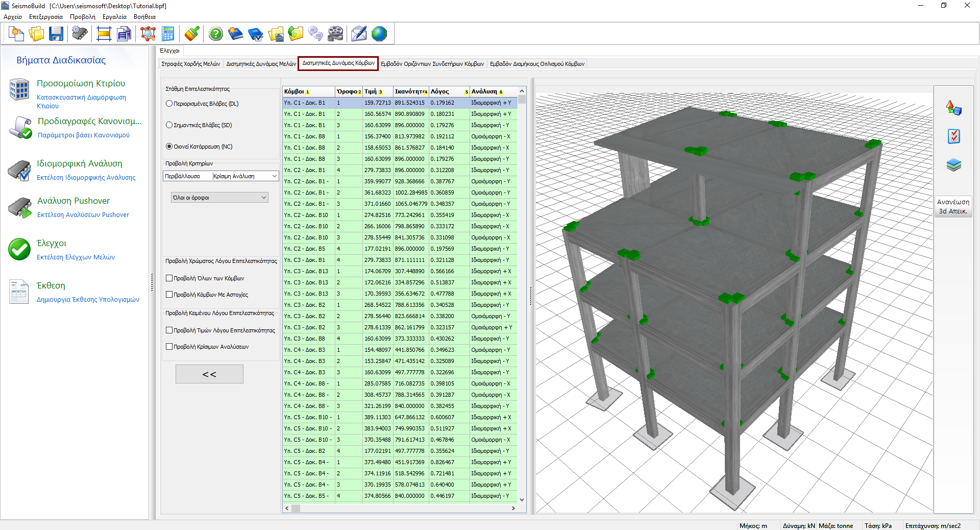The height and width of the screenshot is (530, 980).
Task: Expand the Όλοι οι όροφοι floor dropdown
Action: coord(264,198)
